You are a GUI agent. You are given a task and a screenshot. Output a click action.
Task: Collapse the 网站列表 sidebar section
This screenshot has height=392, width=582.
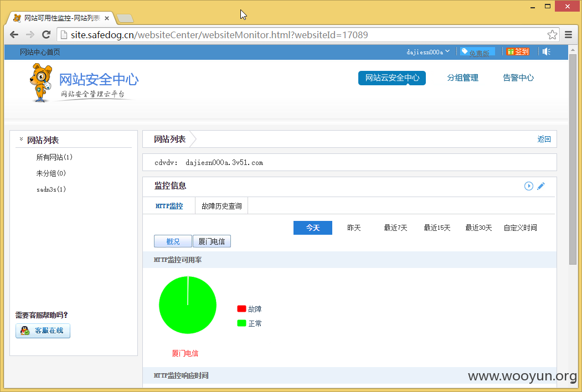click(x=21, y=139)
